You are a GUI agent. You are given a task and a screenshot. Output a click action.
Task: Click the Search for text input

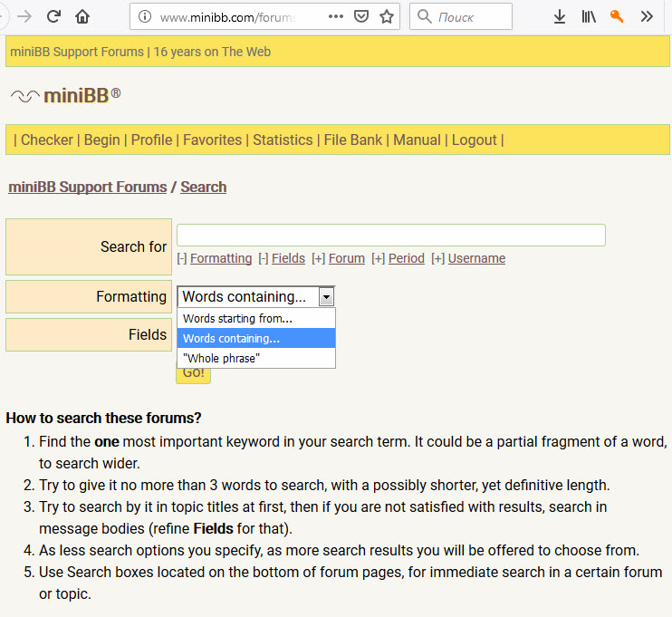(x=391, y=235)
